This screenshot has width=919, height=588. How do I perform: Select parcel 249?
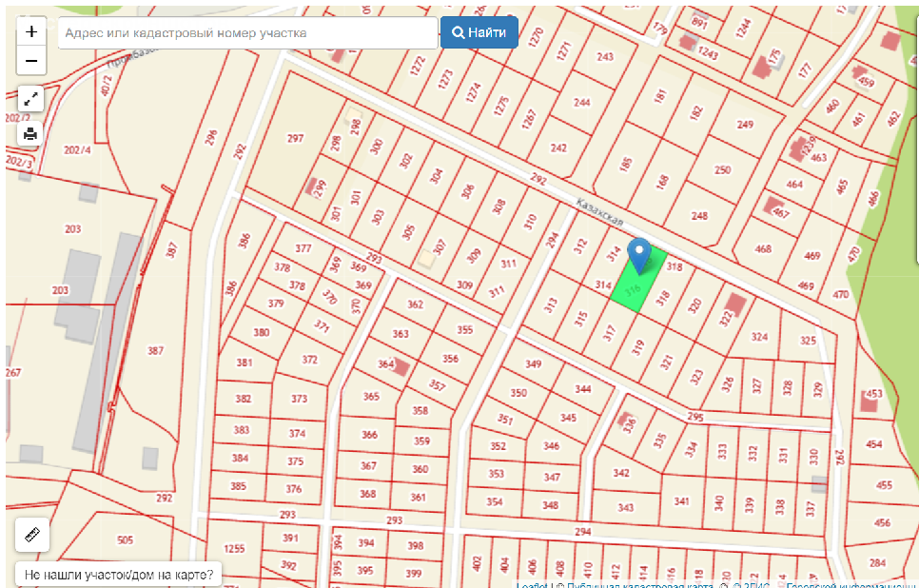point(745,125)
